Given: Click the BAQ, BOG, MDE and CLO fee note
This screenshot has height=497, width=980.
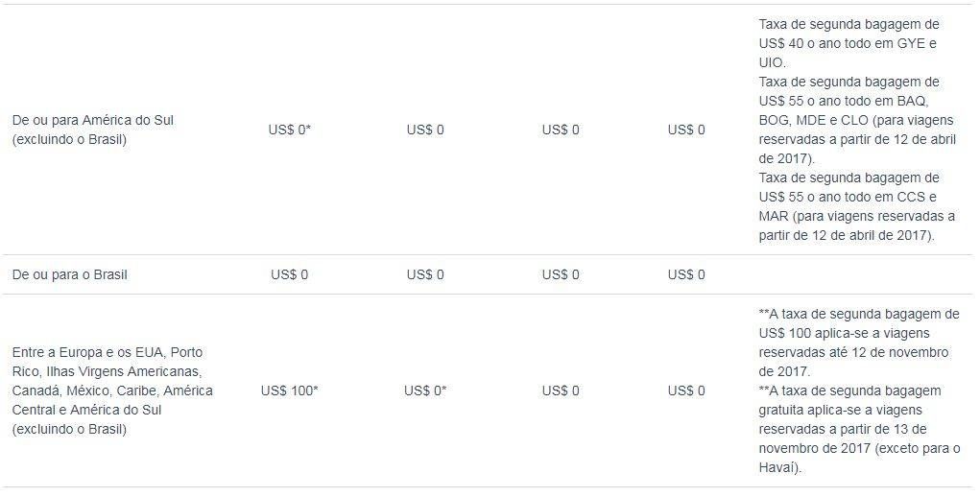Looking at the screenshot, I should click(857, 120).
